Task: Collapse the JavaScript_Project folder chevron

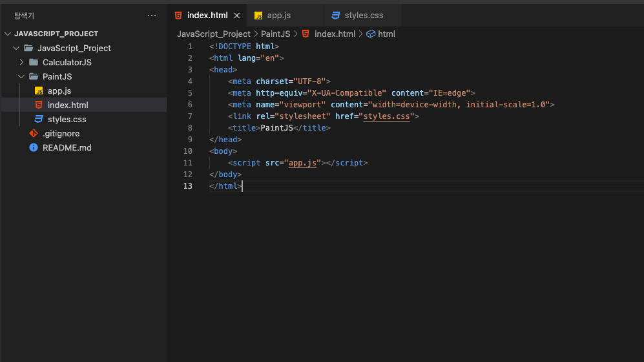Action: click(16, 48)
